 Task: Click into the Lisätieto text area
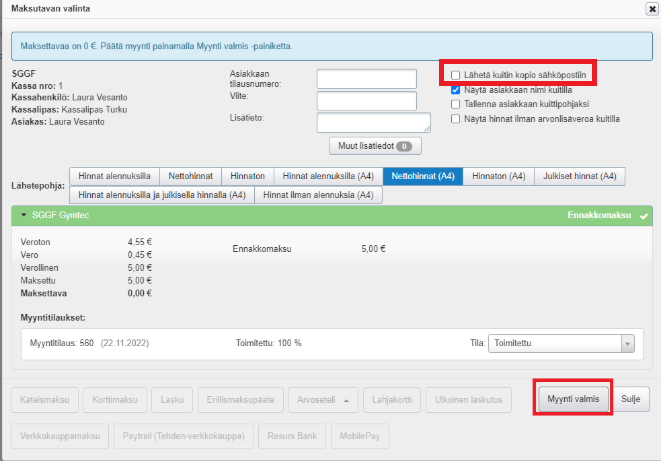click(x=372, y=122)
